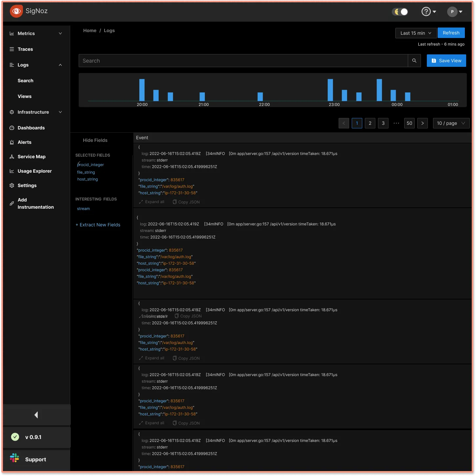Viewport: 476px width, 476px height.
Task: Click the search magnifier icon button
Action: (x=414, y=61)
